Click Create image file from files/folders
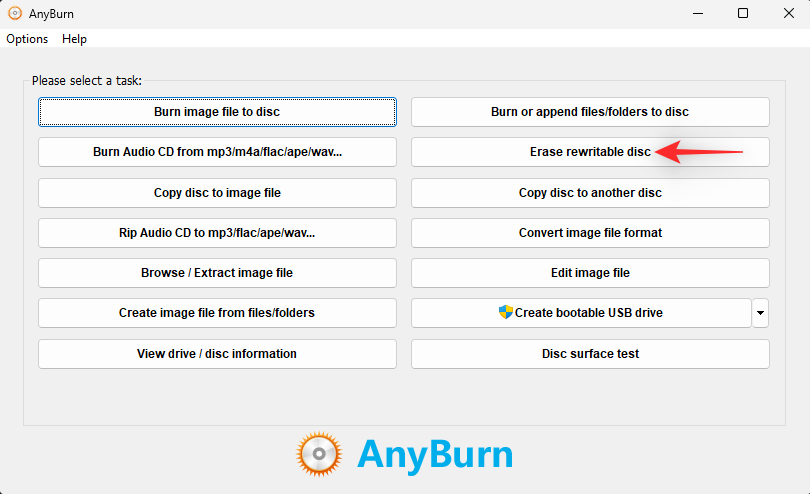 point(217,313)
